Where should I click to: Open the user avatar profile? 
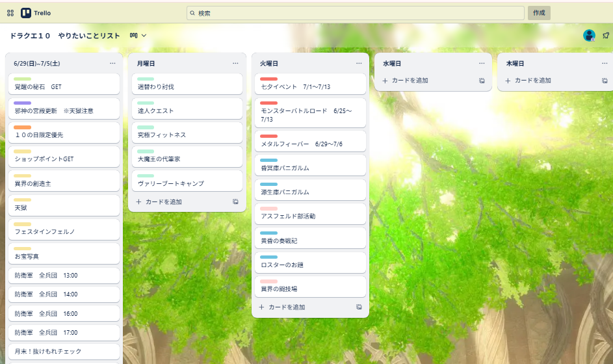coord(589,35)
